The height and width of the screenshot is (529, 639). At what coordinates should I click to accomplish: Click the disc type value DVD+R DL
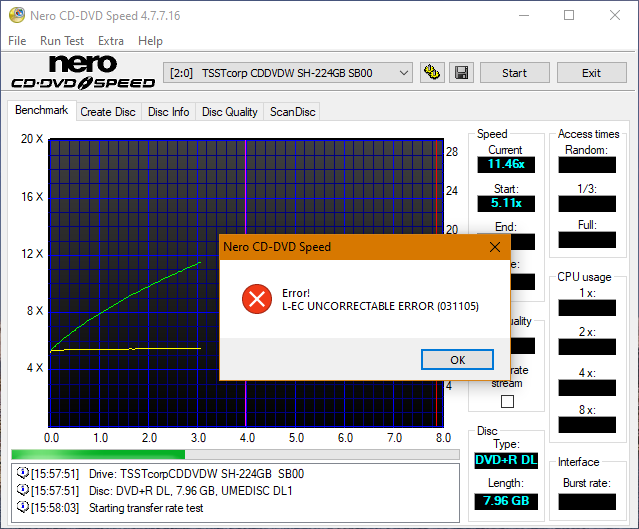pyautogui.click(x=506, y=461)
